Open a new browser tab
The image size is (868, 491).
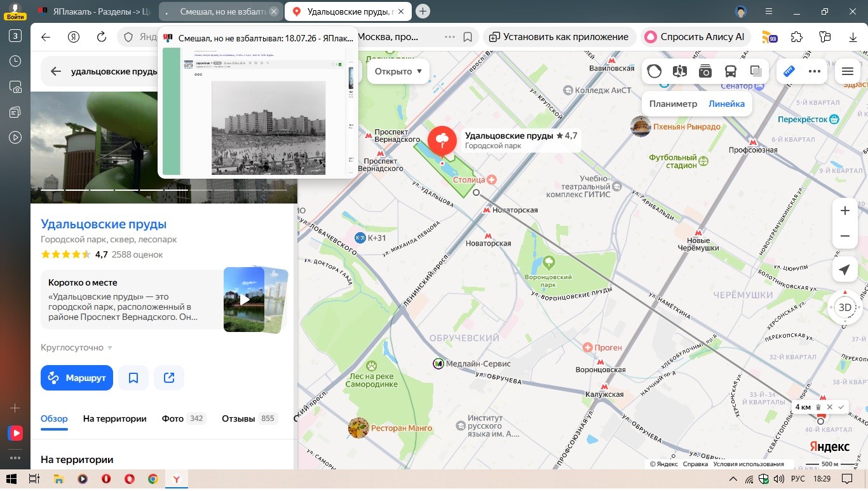pyautogui.click(x=423, y=11)
